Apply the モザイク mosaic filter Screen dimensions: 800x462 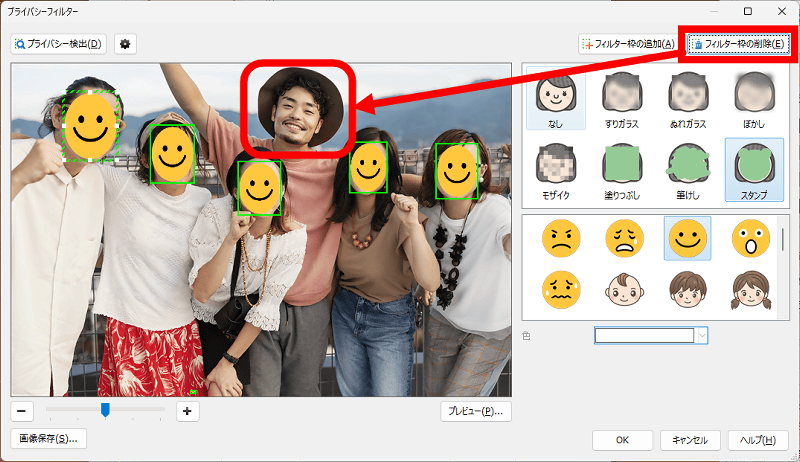556,169
